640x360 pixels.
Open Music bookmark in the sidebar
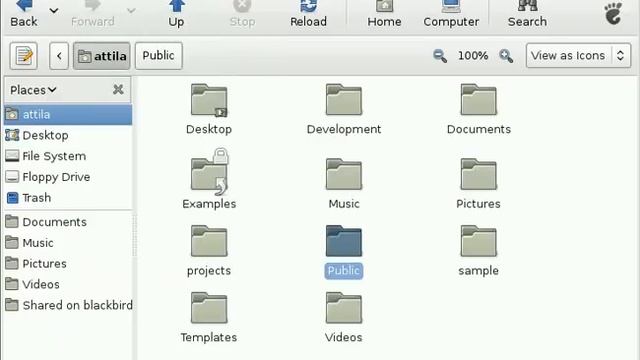point(68,243)
